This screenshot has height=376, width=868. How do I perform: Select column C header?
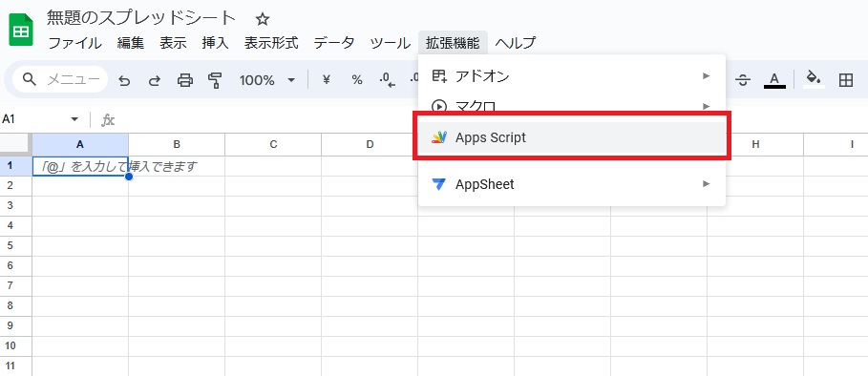click(x=273, y=144)
